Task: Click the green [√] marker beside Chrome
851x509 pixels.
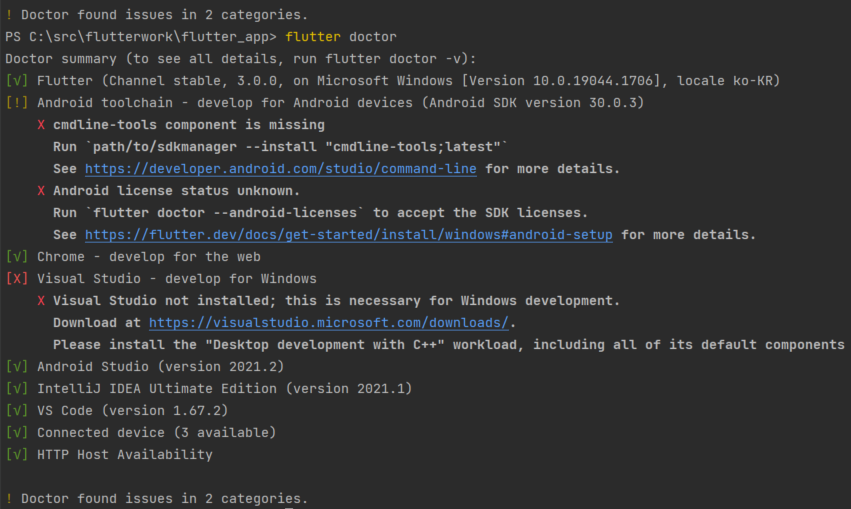Action: 17,257
